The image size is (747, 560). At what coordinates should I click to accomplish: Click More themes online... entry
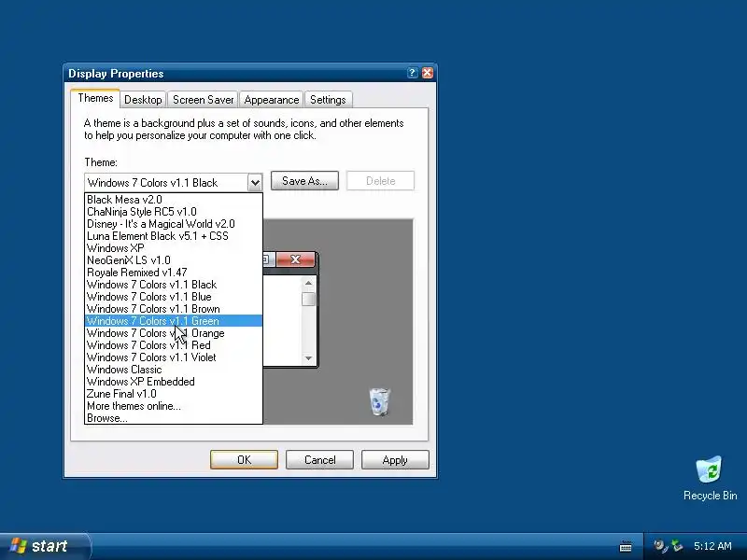174,406
